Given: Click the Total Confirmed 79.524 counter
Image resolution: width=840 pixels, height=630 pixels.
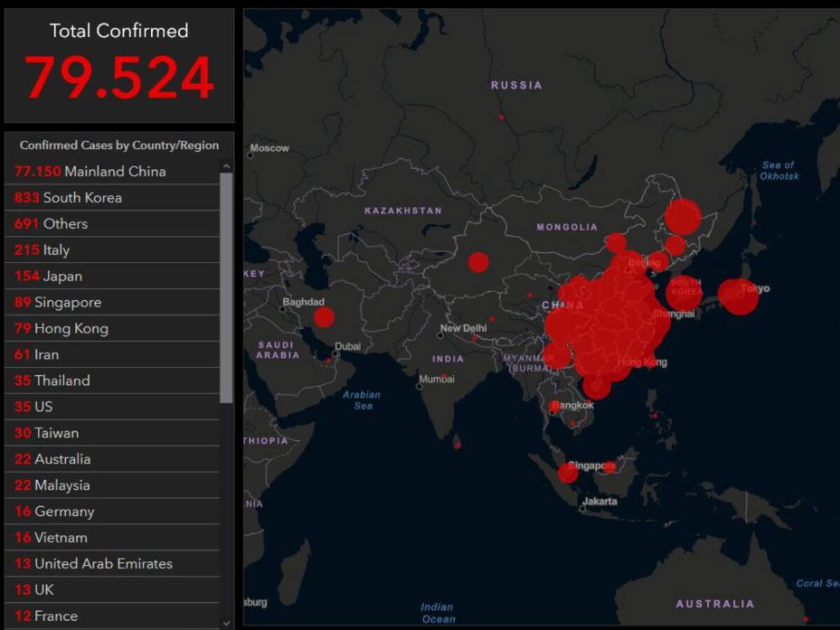Looking at the screenshot, I should point(119,77).
